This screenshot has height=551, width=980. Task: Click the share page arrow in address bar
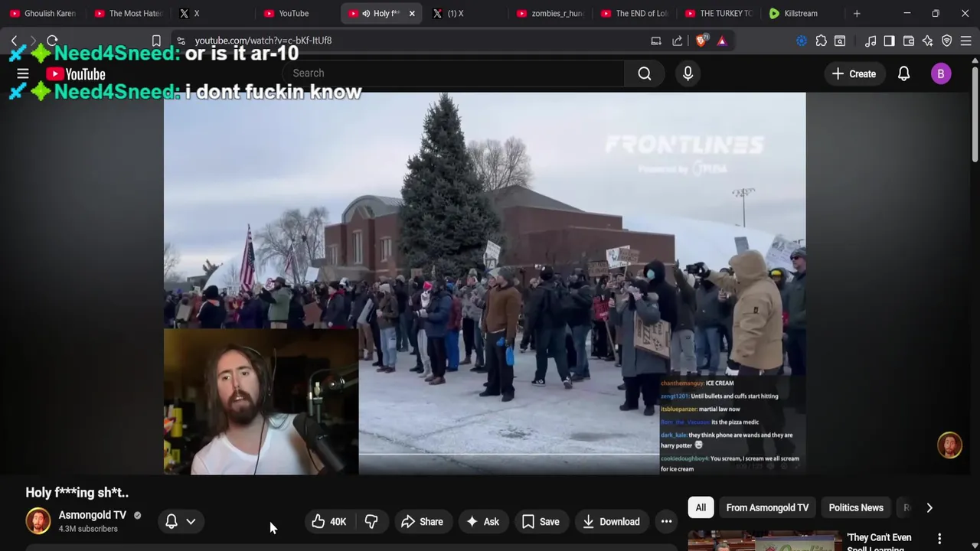pos(678,41)
